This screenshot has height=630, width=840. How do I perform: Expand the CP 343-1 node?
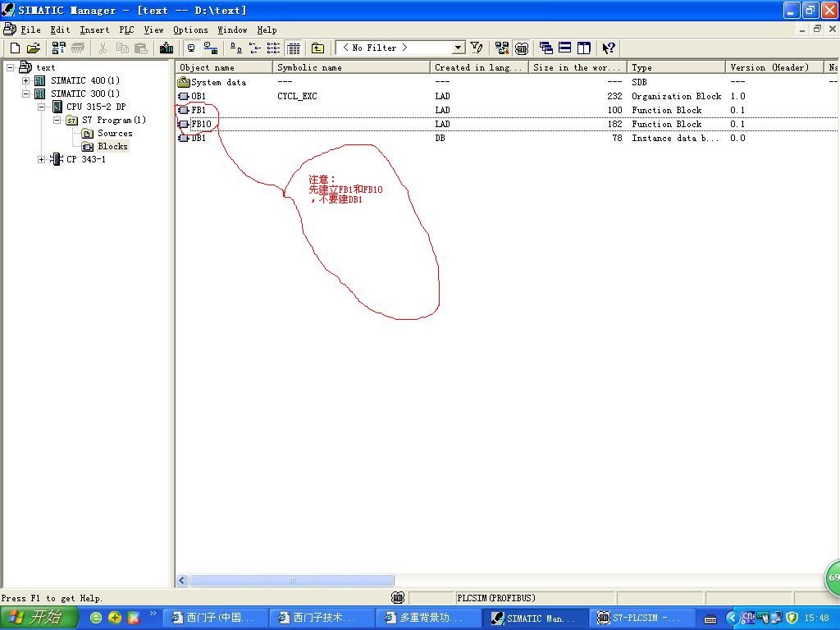pos(41,159)
